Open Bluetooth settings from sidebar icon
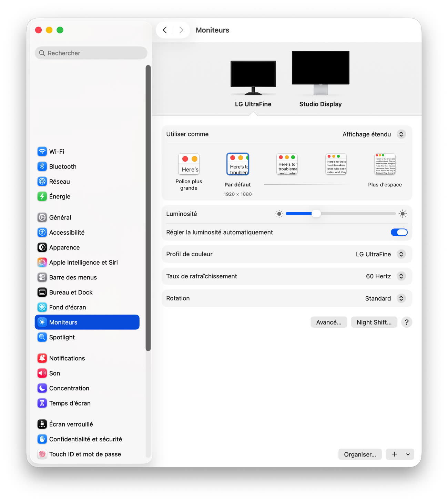 (x=42, y=166)
